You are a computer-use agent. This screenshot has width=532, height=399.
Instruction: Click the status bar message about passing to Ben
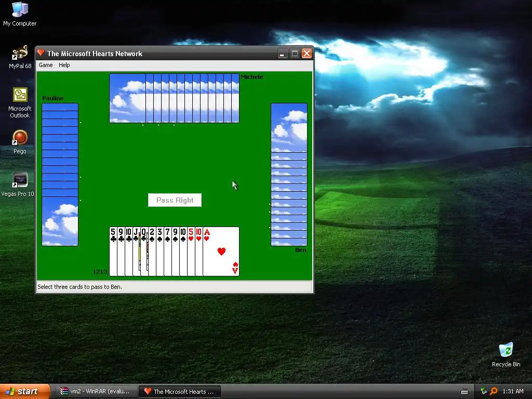(x=79, y=287)
